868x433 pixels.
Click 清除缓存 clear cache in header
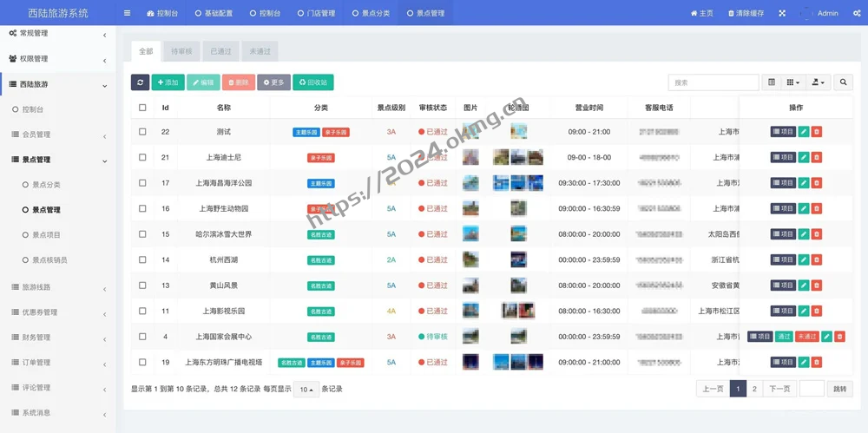tap(746, 13)
